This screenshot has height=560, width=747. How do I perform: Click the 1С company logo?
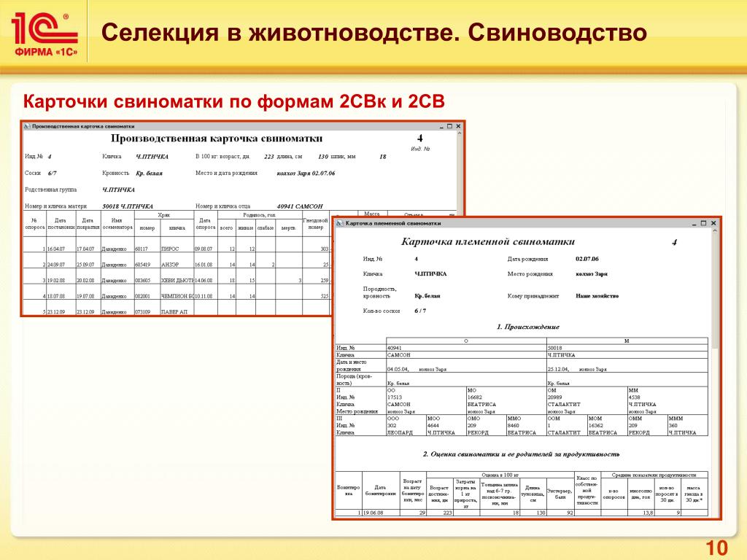click(x=44, y=34)
